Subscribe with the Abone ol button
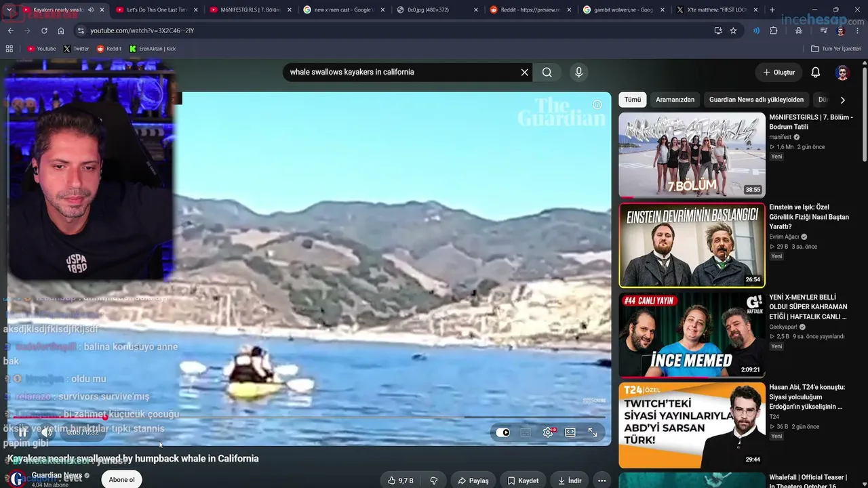The height and width of the screenshot is (488, 868). coord(122,479)
